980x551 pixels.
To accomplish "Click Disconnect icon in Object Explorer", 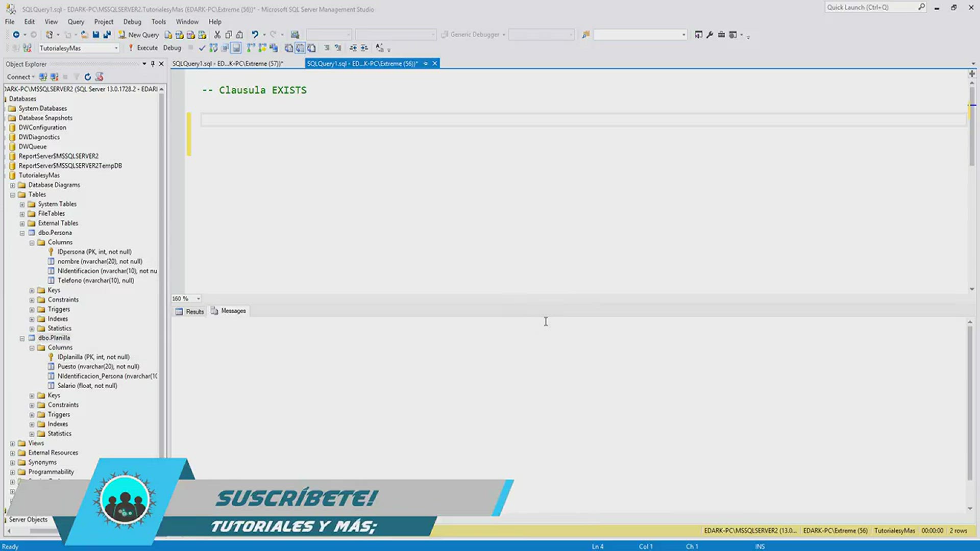I will click(x=54, y=77).
